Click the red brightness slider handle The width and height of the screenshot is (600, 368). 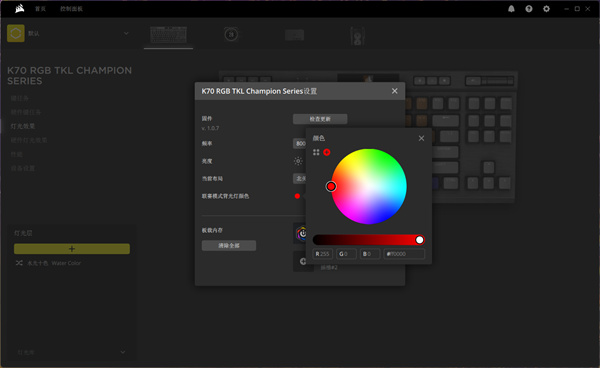coord(419,240)
